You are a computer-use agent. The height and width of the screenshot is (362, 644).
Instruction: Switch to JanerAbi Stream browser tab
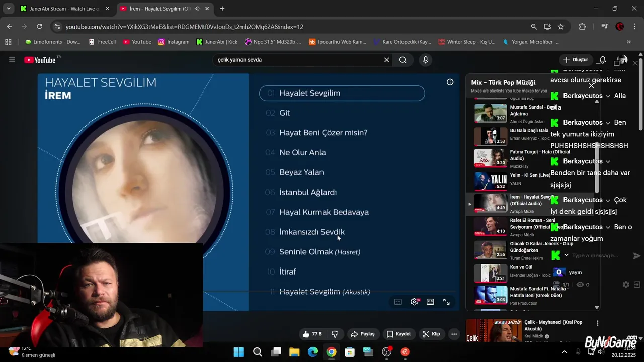tap(64, 9)
